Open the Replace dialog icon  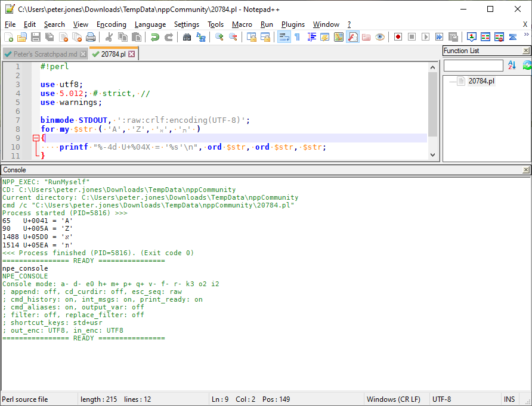tap(201, 37)
